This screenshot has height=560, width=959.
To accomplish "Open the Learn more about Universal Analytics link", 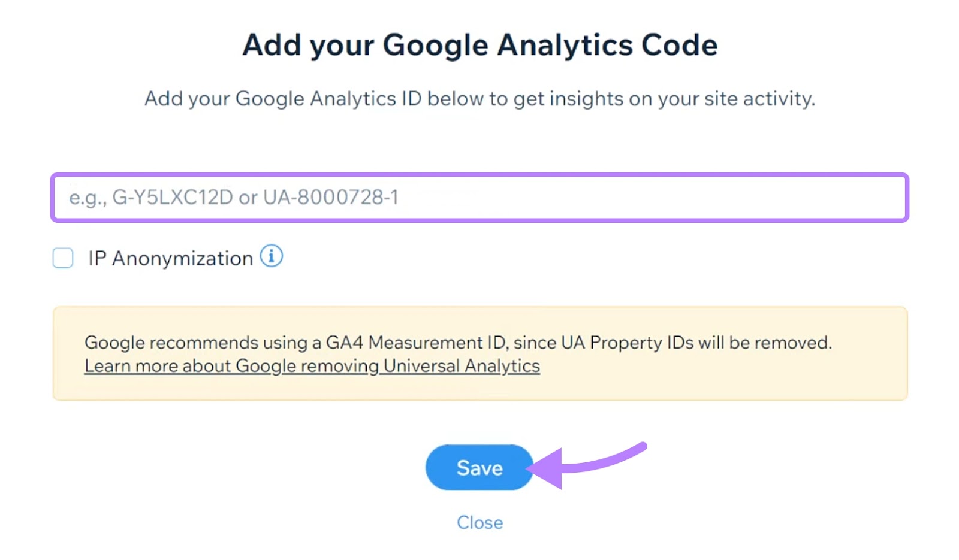I will point(311,365).
